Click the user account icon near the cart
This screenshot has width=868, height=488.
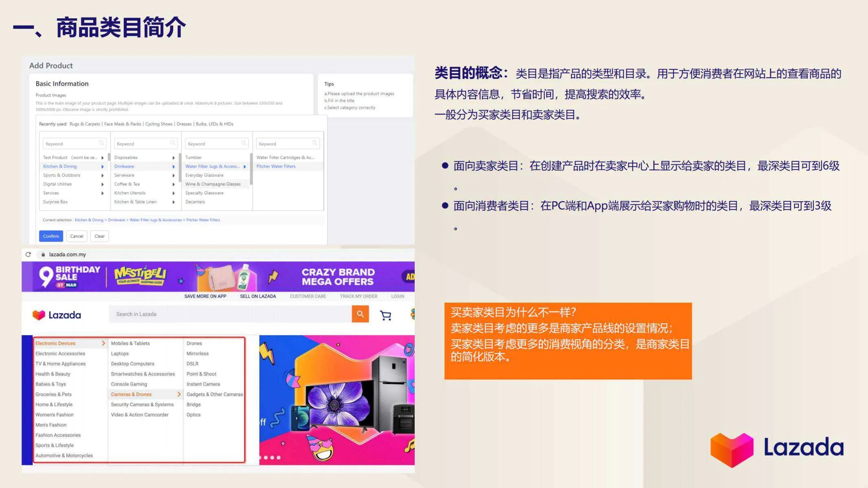(x=413, y=314)
